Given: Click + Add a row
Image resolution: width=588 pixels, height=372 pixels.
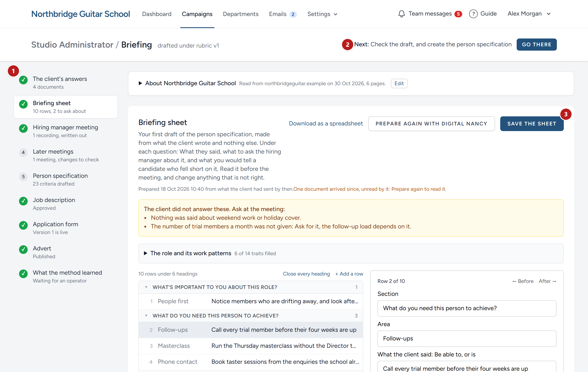Looking at the screenshot, I should (349, 274).
